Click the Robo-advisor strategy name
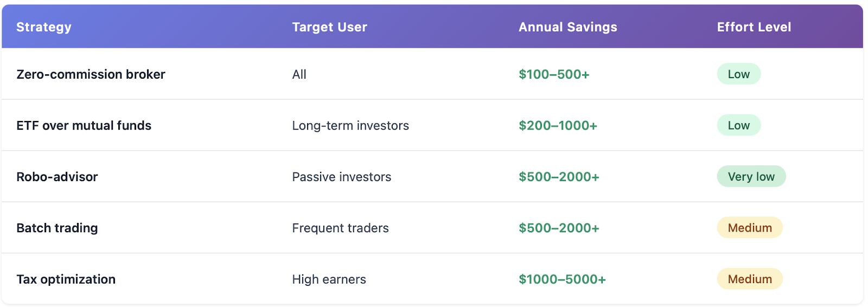This screenshot has width=868, height=307. [x=57, y=177]
